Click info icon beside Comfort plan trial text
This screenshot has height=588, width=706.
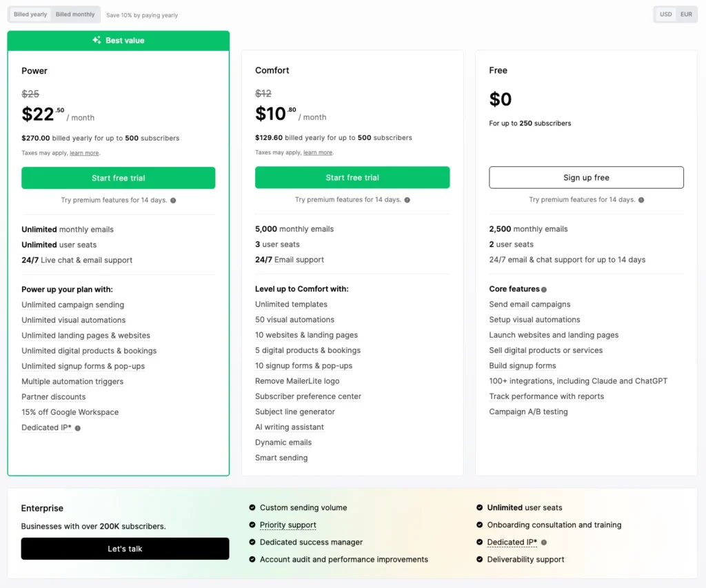pos(407,200)
